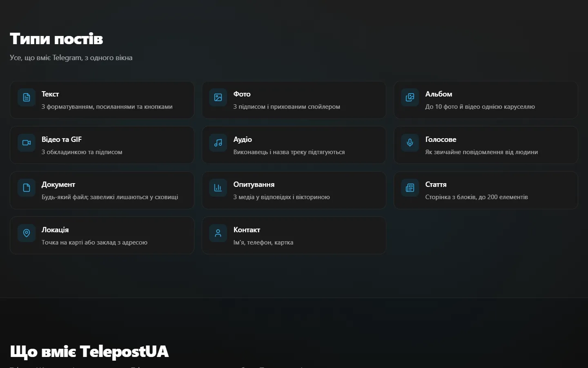Click the Локація card title
This screenshot has height=368, width=588.
click(x=55, y=230)
